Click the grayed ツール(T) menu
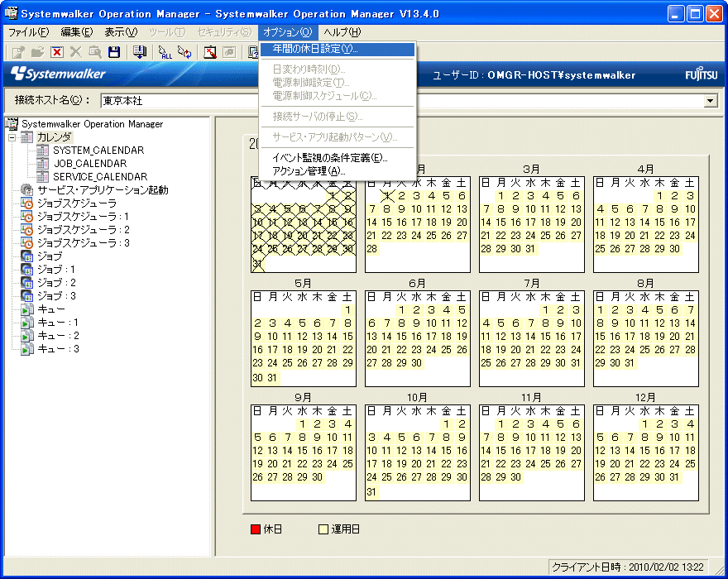The image size is (728, 579). coord(167,32)
